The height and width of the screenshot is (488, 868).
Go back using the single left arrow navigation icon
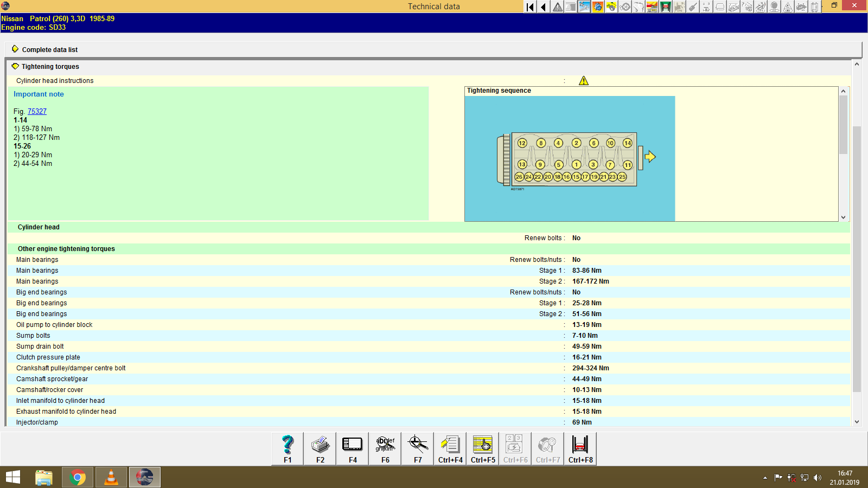tap(542, 7)
